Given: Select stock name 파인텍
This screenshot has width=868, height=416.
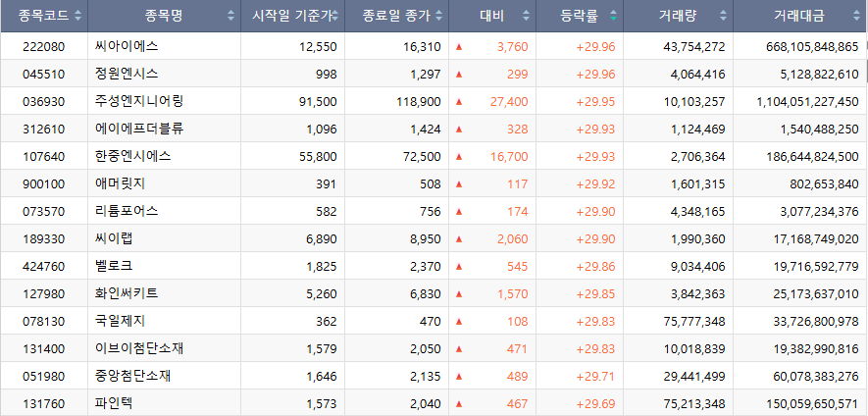Looking at the screenshot, I should point(114,404).
